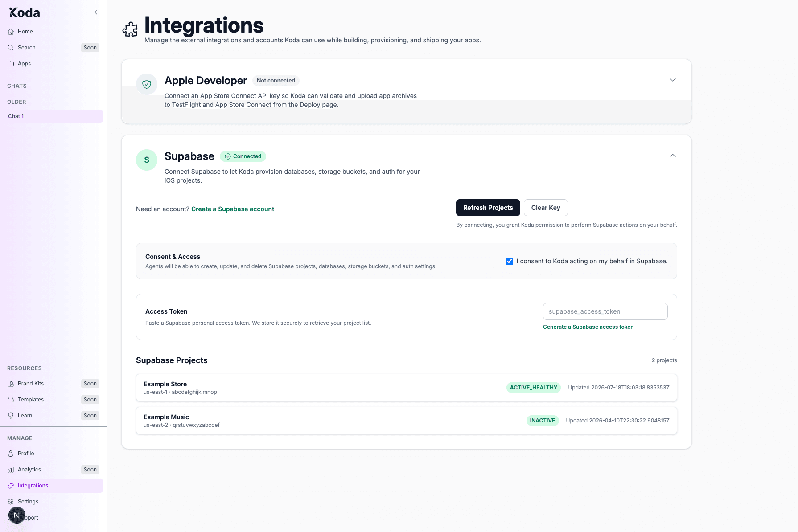Open the Example Music project row

coord(407,421)
